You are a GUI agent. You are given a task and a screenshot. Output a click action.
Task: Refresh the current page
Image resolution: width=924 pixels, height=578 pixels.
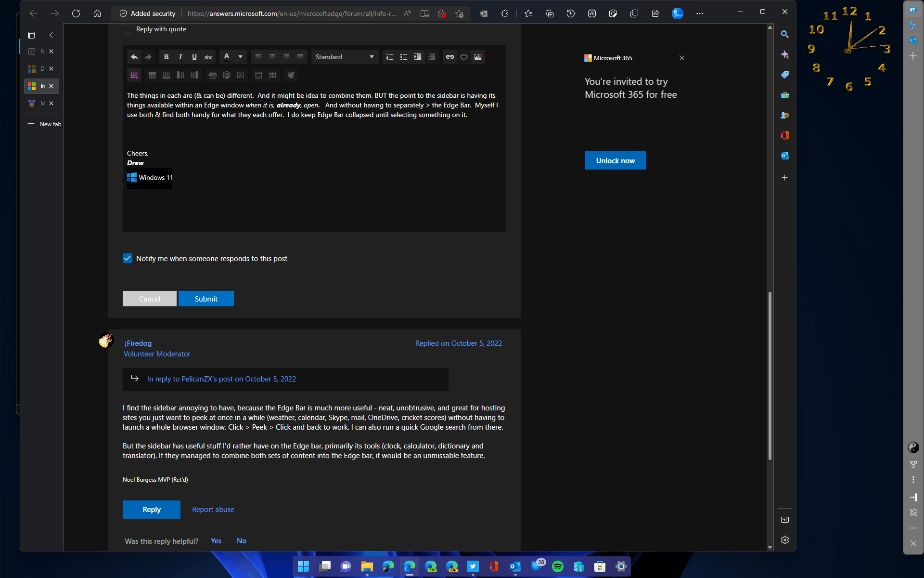click(76, 13)
